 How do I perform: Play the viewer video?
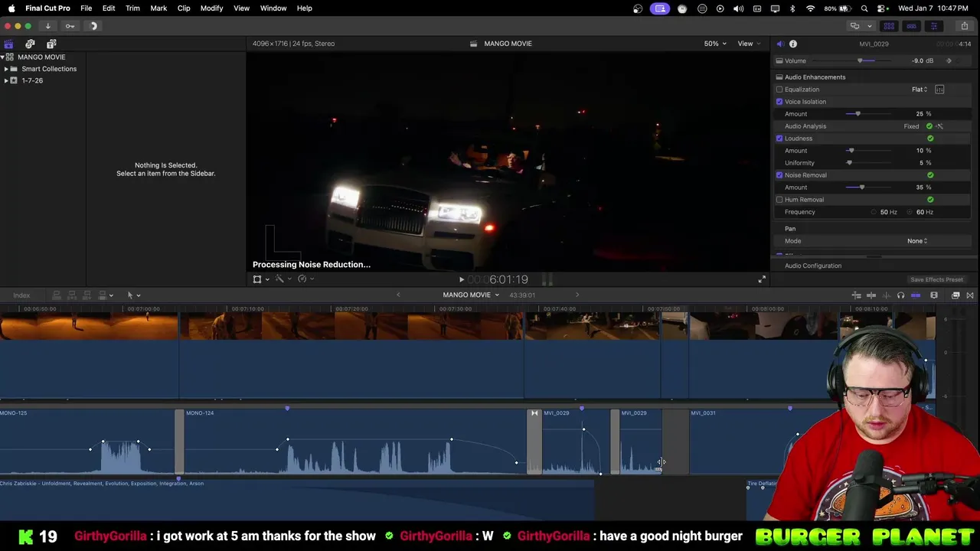click(x=461, y=280)
